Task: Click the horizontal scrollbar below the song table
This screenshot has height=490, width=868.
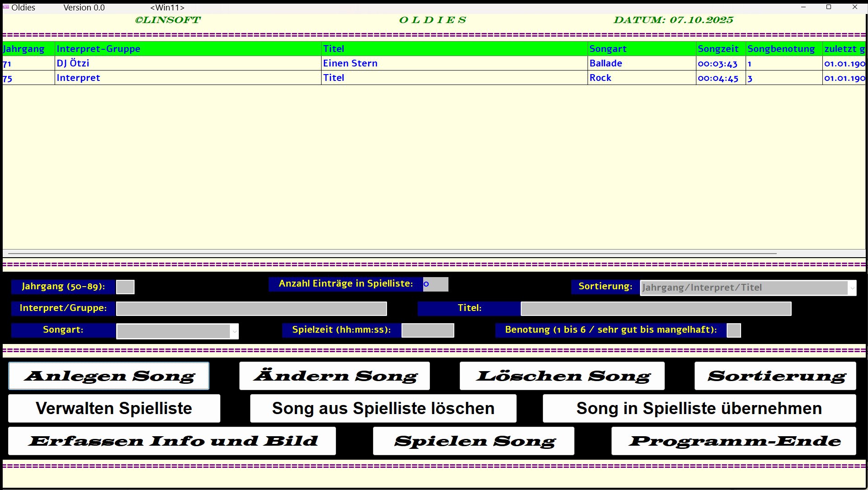Action: (392, 254)
